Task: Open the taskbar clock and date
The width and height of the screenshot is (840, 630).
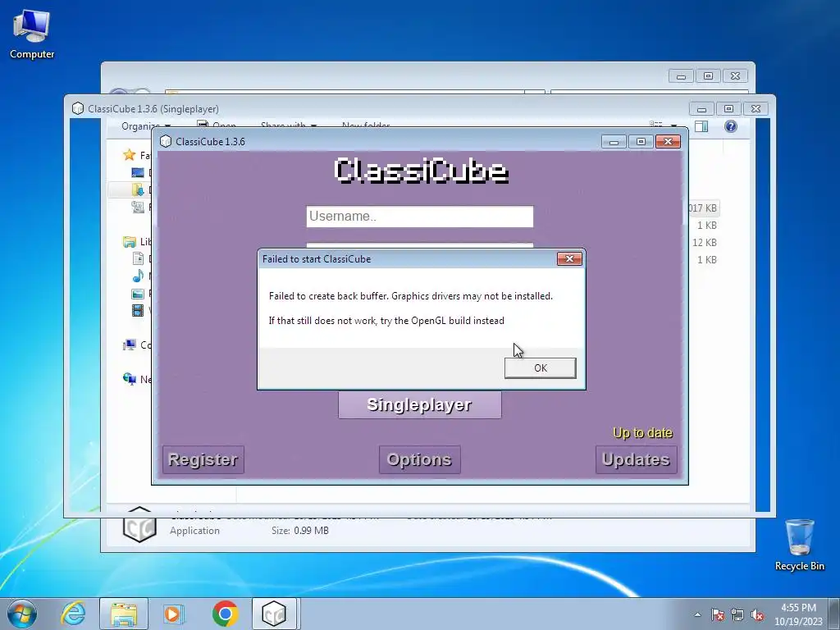Action: pos(798,614)
